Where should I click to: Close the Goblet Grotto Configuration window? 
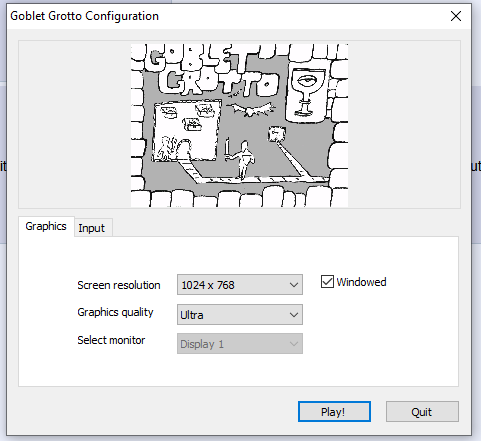coord(456,16)
